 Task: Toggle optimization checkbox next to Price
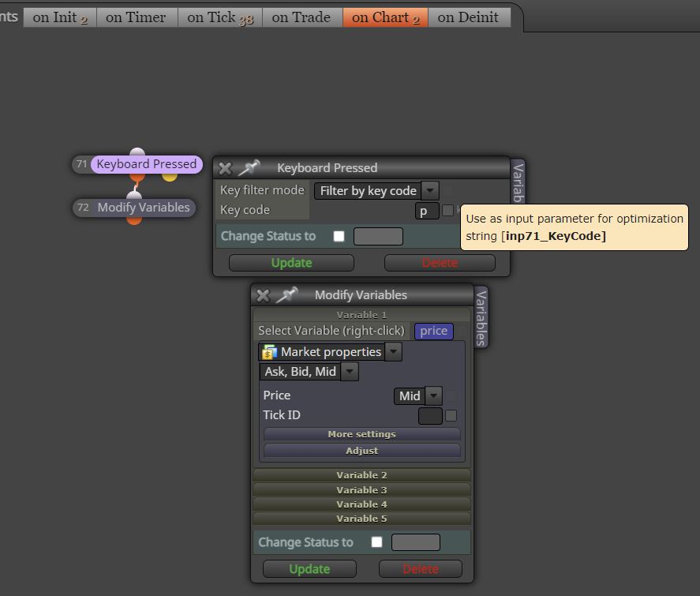[x=451, y=395]
